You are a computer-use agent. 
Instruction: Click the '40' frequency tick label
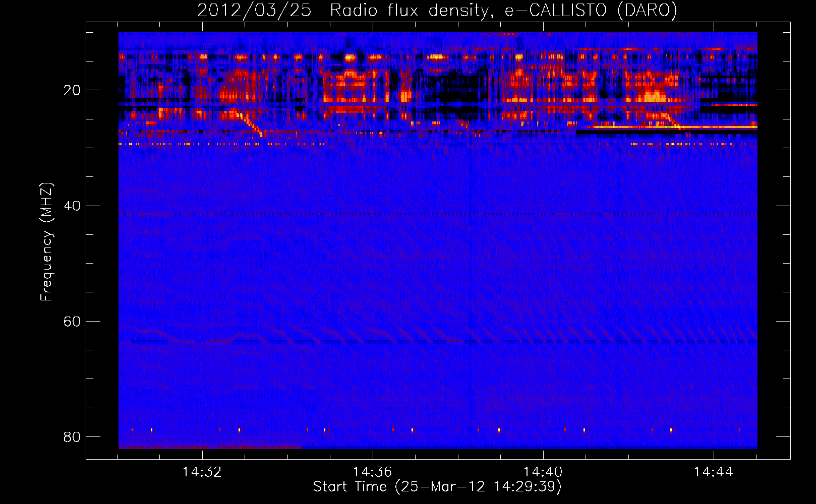click(x=72, y=206)
